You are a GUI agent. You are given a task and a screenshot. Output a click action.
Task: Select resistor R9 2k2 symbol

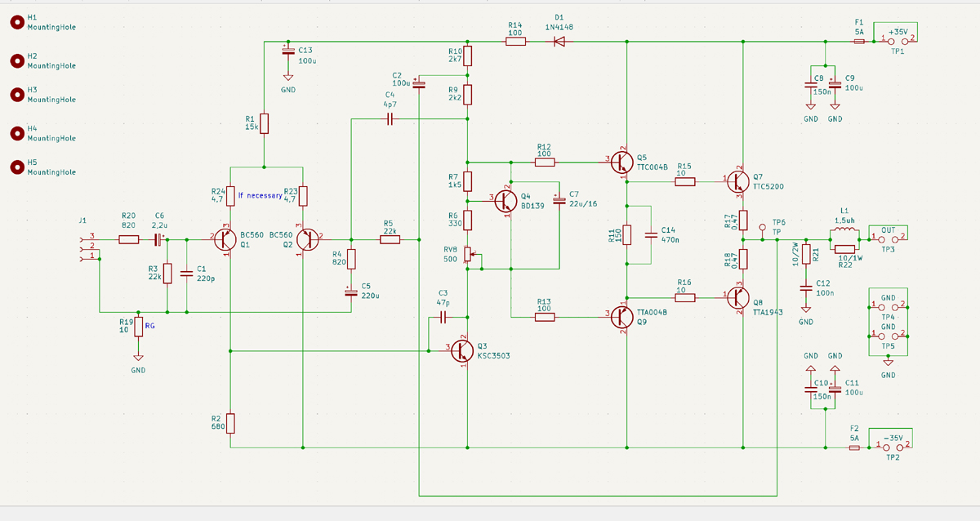[467, 95]
